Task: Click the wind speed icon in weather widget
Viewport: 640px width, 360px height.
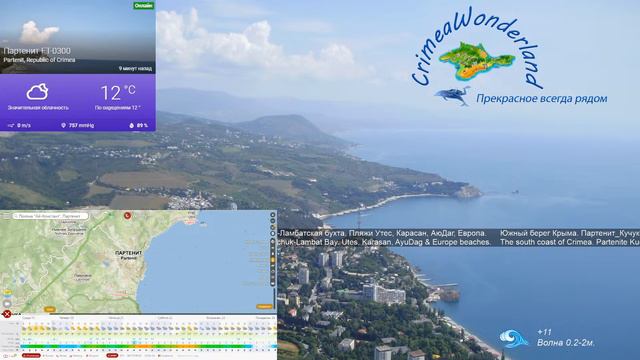Action: coord(11,125)
